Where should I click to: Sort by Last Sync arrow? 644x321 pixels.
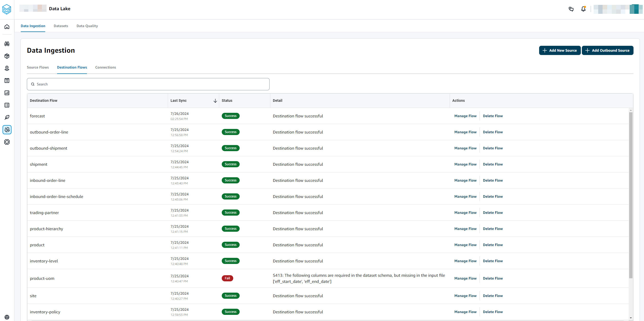[215, 101]
